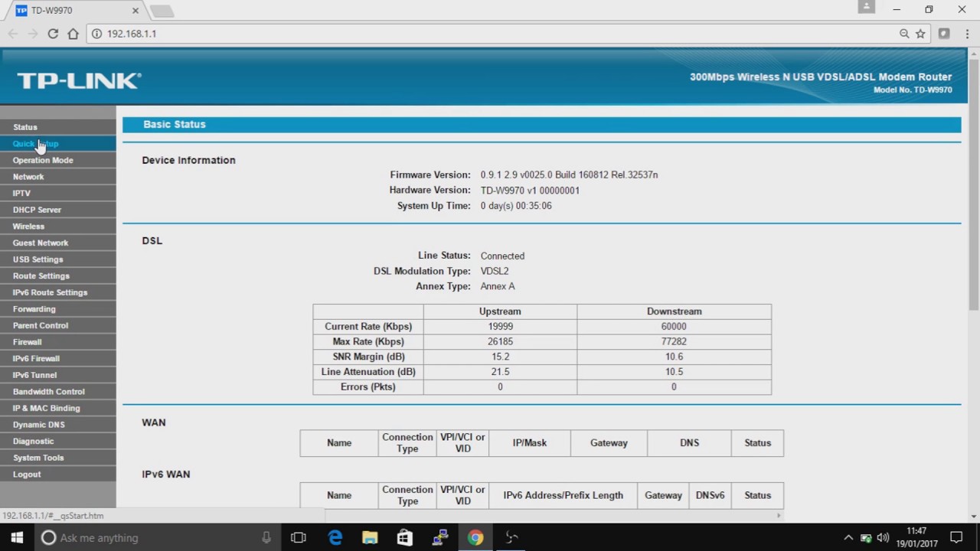Open the Status menu item
This screenshot has height=551, width=980.
tap(58, 127)
